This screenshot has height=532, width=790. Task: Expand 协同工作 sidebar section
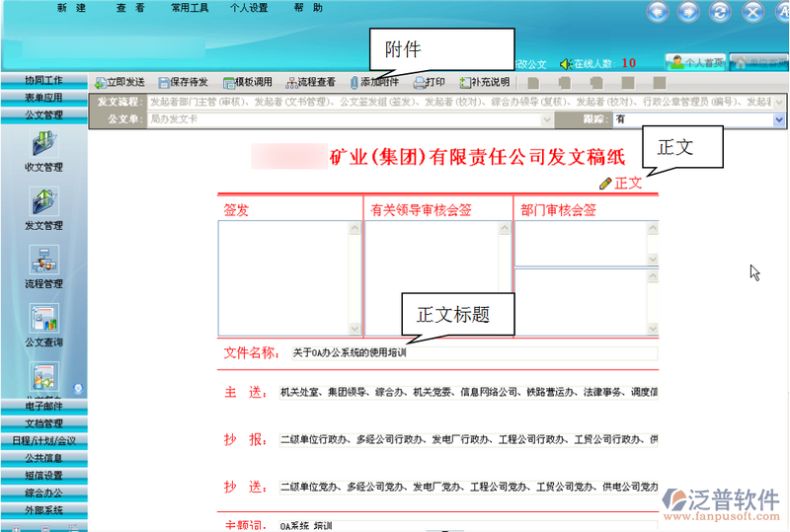click(x=43, y=81)
